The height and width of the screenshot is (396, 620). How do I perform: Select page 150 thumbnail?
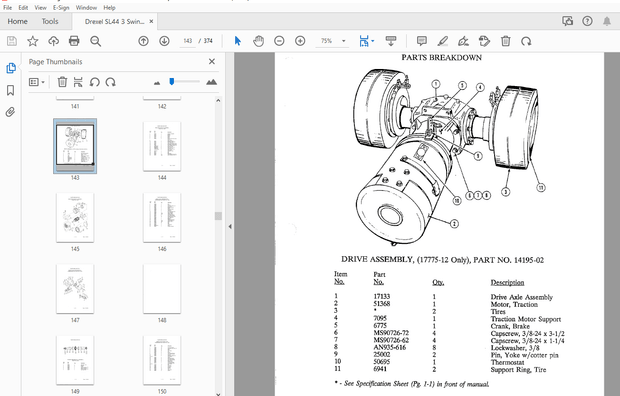[162, 360]
